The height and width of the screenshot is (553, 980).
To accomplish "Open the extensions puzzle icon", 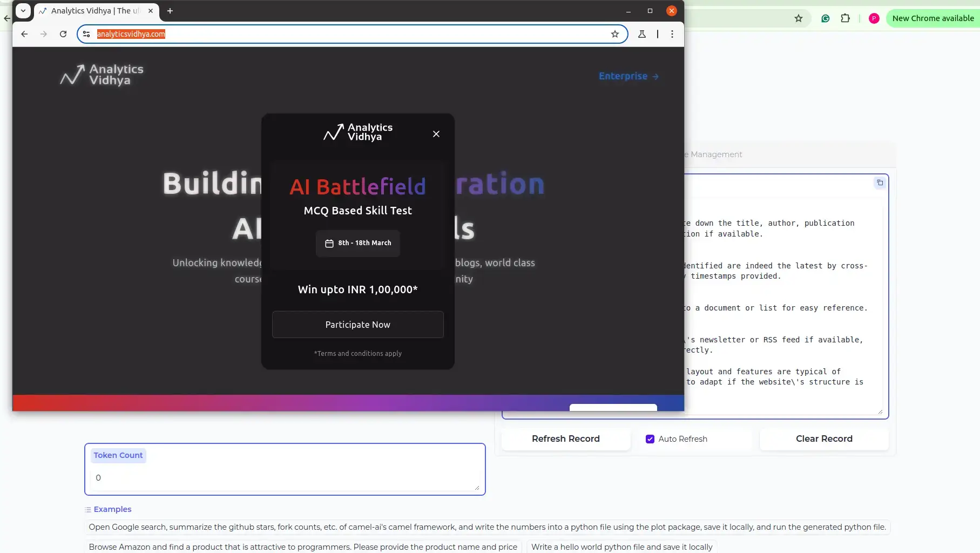I will (845, 18).
